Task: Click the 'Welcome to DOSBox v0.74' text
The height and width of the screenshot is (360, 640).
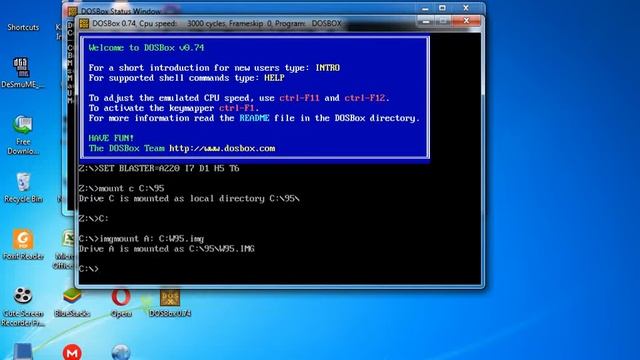Action: click(x=146, y=48)
